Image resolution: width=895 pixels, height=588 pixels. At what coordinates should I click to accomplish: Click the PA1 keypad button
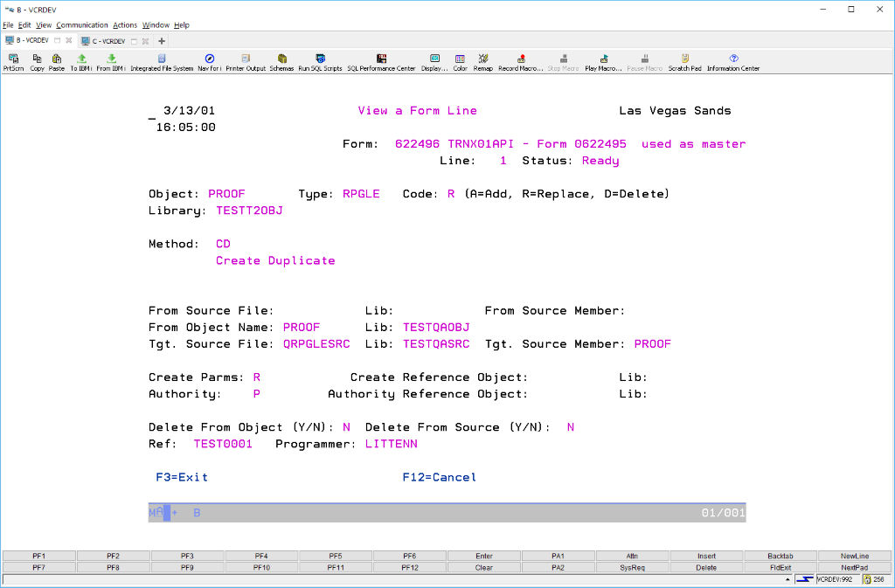559,556
